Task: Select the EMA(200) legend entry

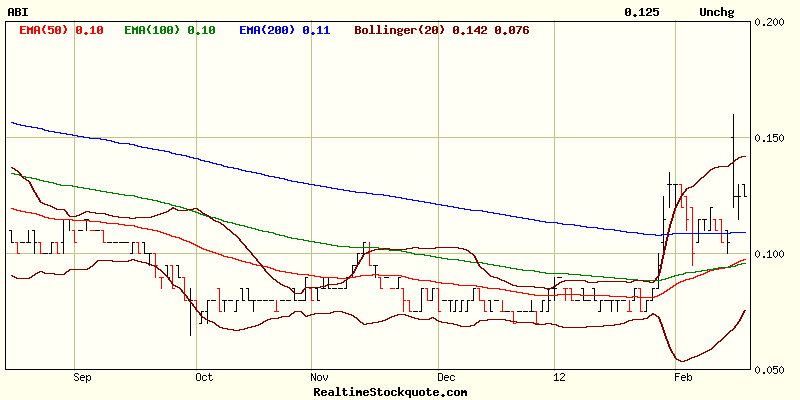Action: 284,30
